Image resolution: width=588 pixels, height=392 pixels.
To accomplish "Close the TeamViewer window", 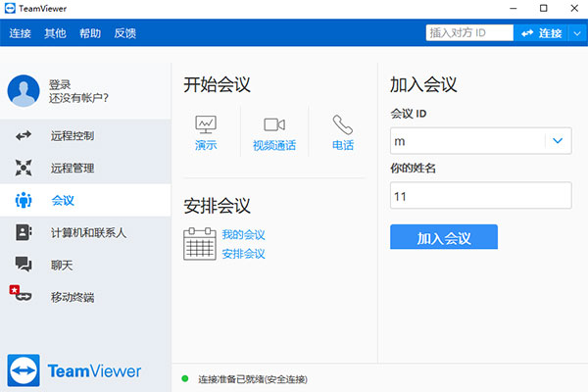I will (x=574, y=8).
